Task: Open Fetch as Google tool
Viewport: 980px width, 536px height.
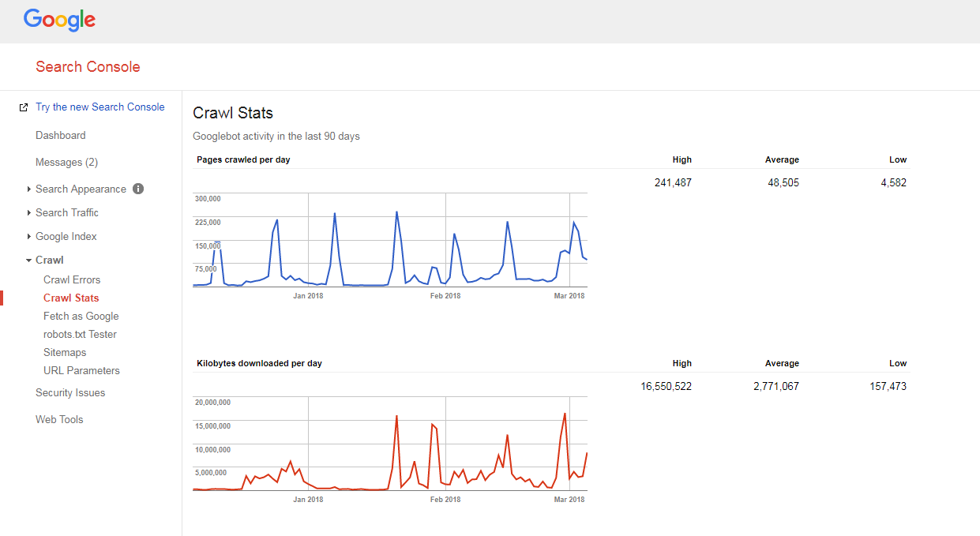Action: [x=81, y=317]
